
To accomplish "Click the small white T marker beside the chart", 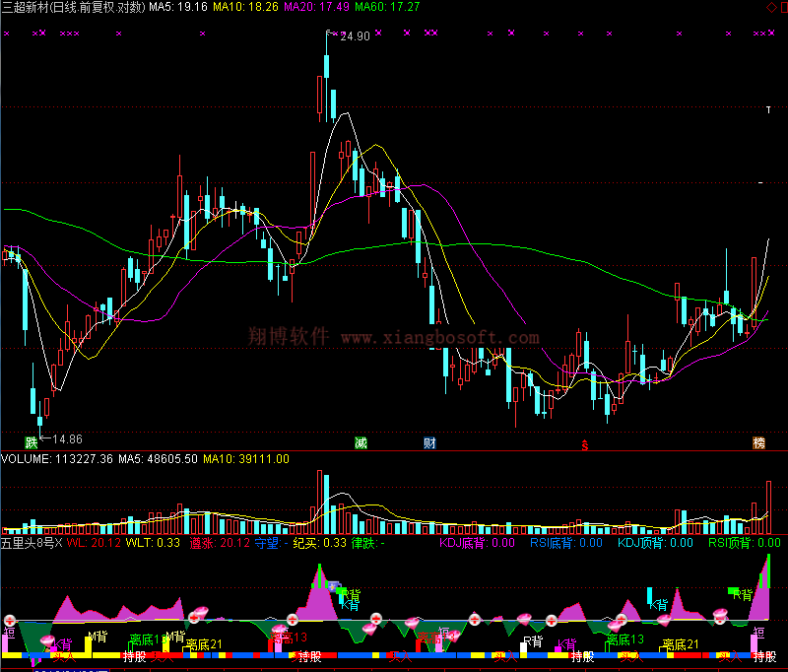I will [x=768, y=109].
